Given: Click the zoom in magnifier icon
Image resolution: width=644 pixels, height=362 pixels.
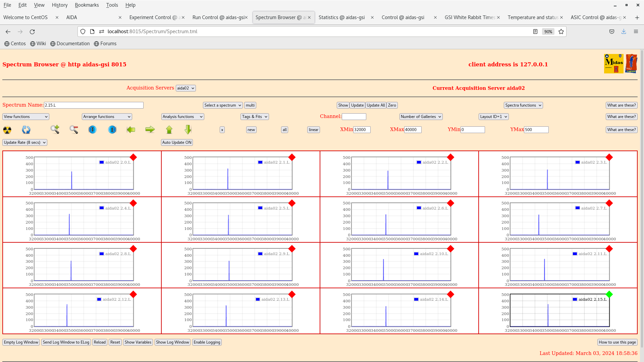Looking at the screenshot, I should 55,129.
